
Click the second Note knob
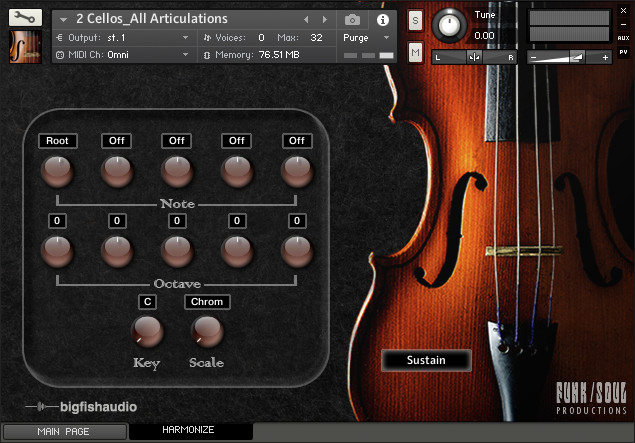point(117,172)
